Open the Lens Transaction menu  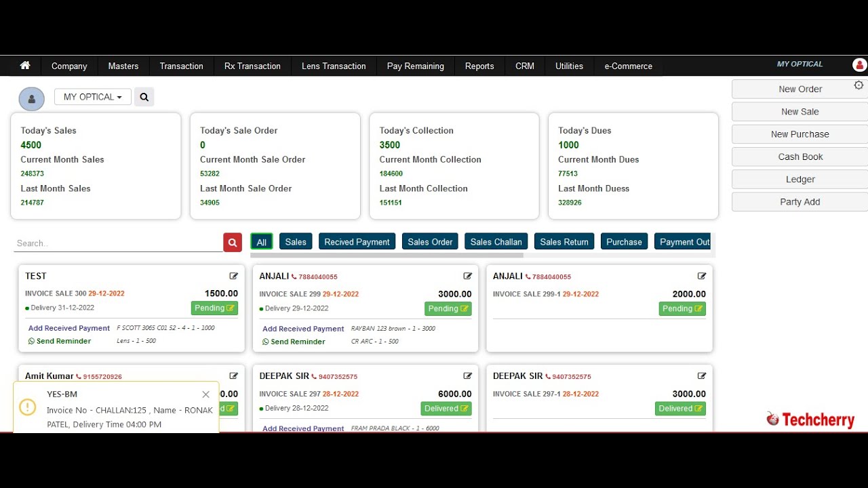pyautogui.click(x=334, y=66)
